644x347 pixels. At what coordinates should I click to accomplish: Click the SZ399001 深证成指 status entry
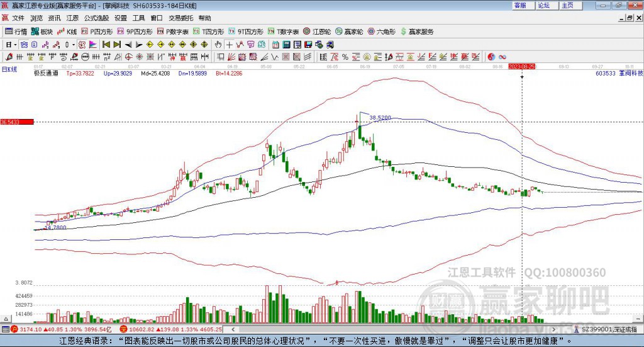tap(606, 329)
